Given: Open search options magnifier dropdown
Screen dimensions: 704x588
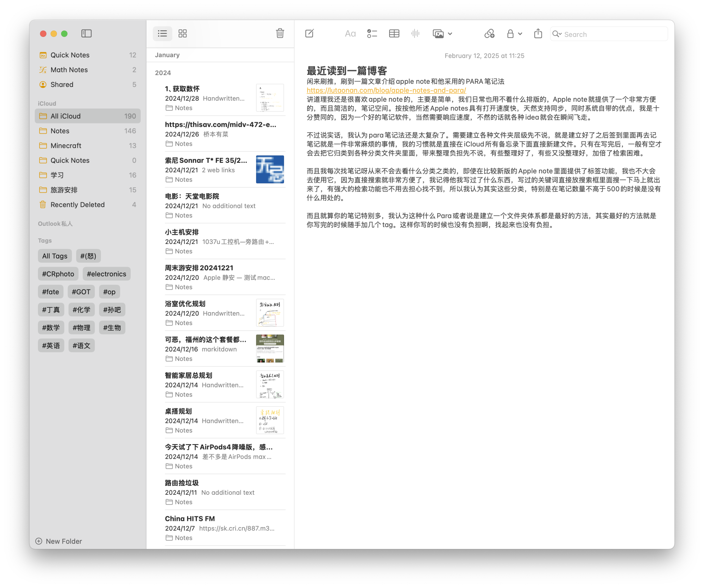Looking at the screenshot, I should 557,34.
